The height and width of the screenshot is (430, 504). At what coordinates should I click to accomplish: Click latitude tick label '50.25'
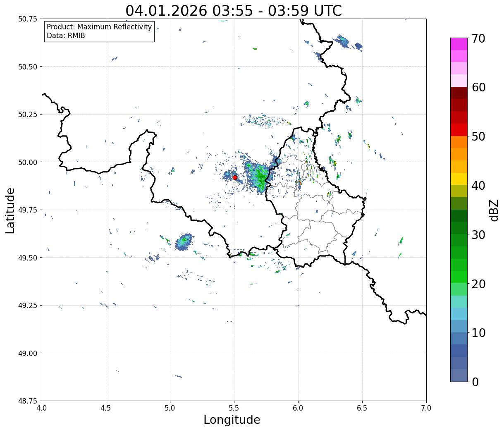27,115
